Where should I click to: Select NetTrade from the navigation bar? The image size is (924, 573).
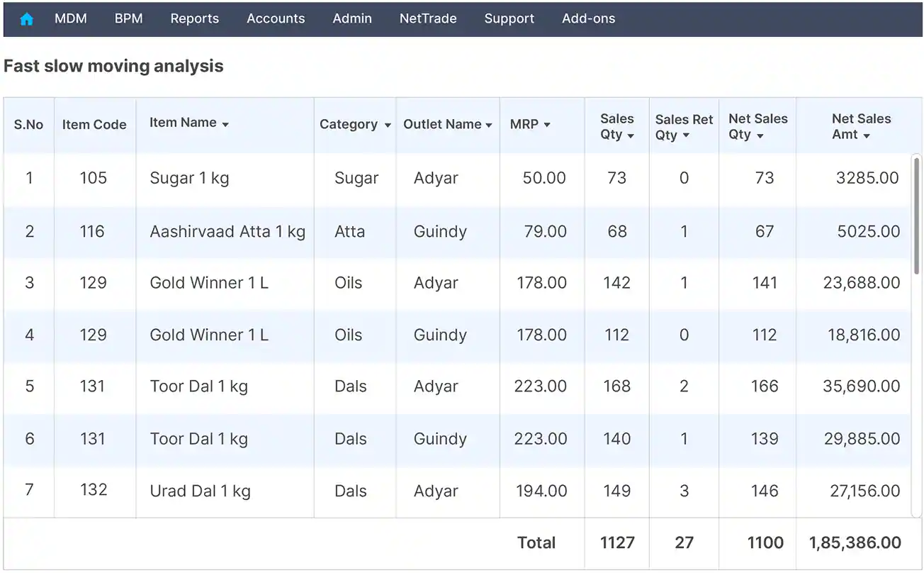click(428, 18)
